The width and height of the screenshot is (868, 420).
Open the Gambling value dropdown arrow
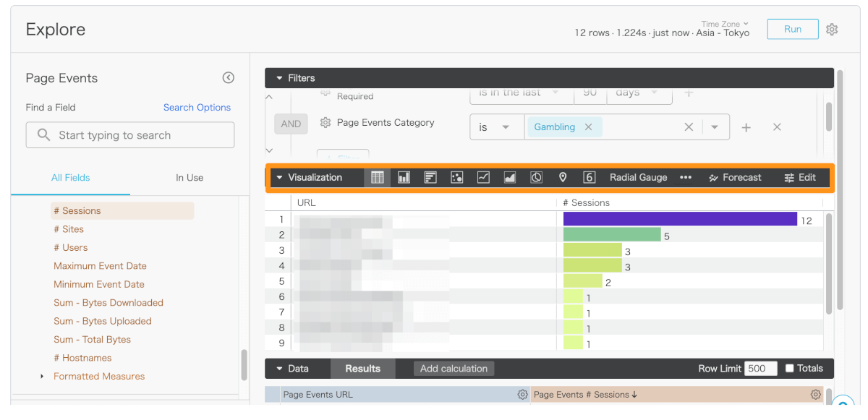pos(715,127)
